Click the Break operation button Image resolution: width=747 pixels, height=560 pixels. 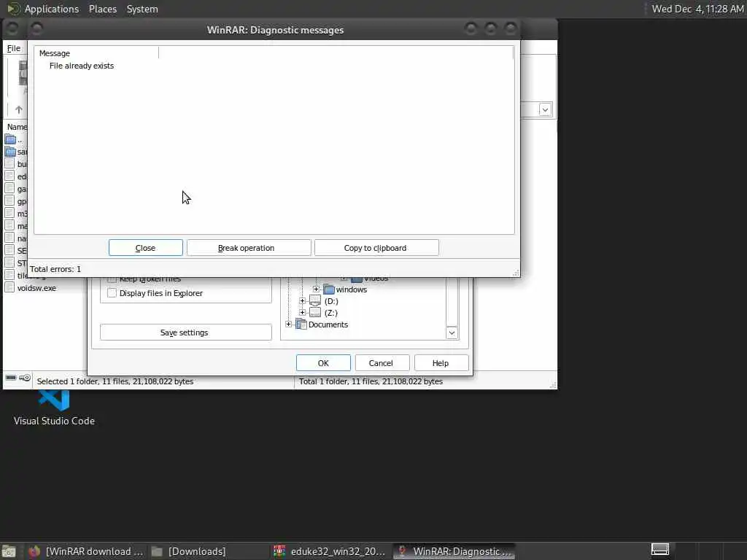click(x=249, y=248)
